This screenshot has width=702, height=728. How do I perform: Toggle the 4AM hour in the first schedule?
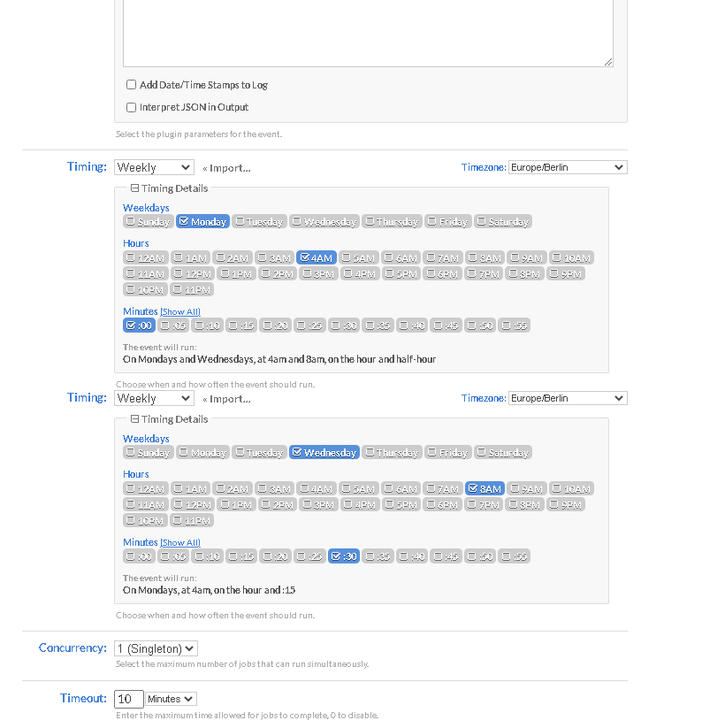[316, 257]
